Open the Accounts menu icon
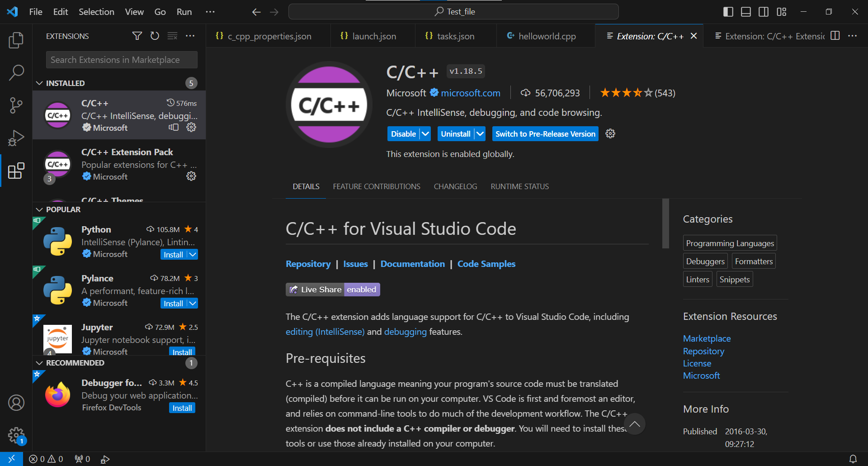868x466 pixels. (x=16, y=402)
